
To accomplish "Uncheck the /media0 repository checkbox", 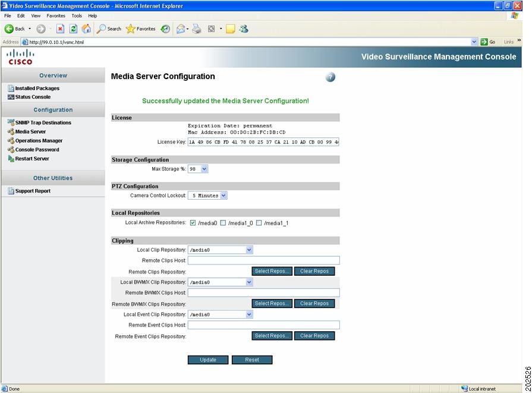I will pos(193,222).
